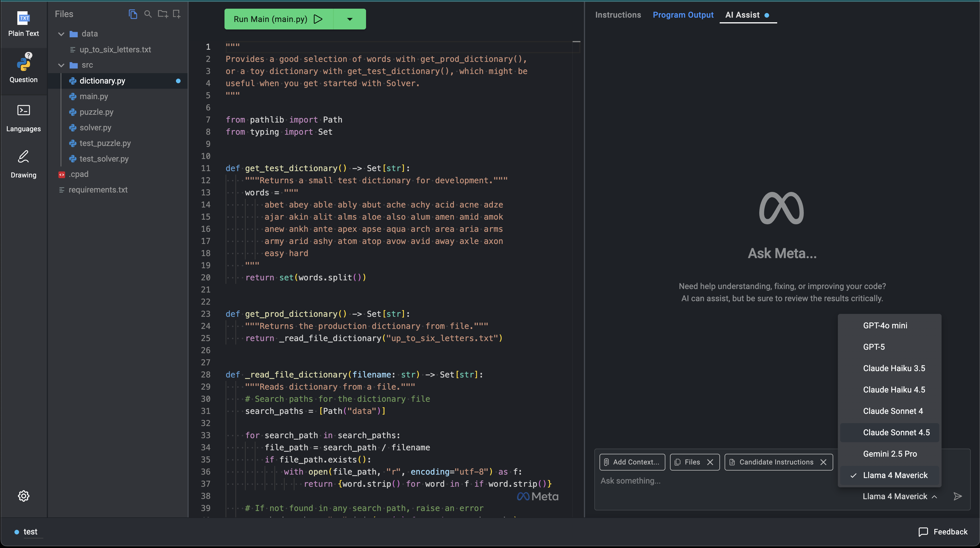
Task: Open dictionary.py in file tree
Action: [118, 81]
